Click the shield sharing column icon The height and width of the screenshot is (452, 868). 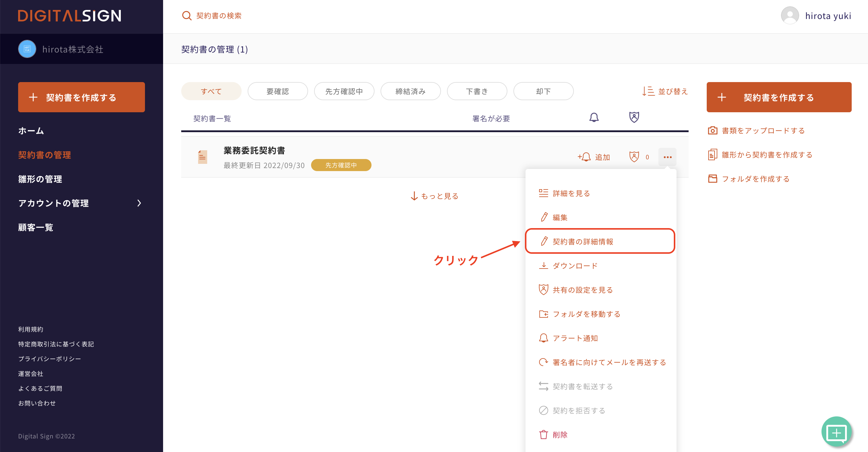click(634, 117)
